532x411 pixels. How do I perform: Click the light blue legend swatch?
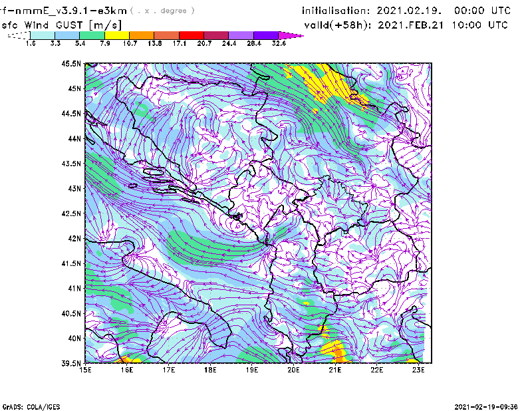67,35
